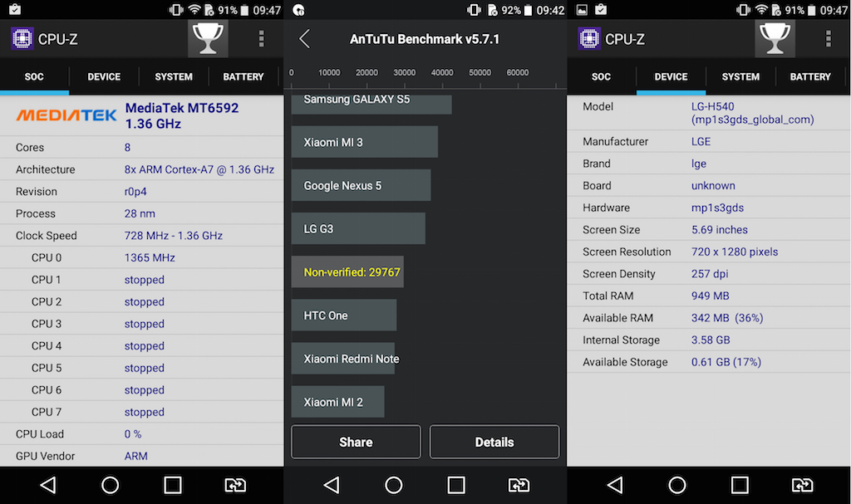The width and height of the screenshot is (851, 504).
Task: Select Xiaomi MI 2 benchmark bar
Action: (x=337, y=402)
